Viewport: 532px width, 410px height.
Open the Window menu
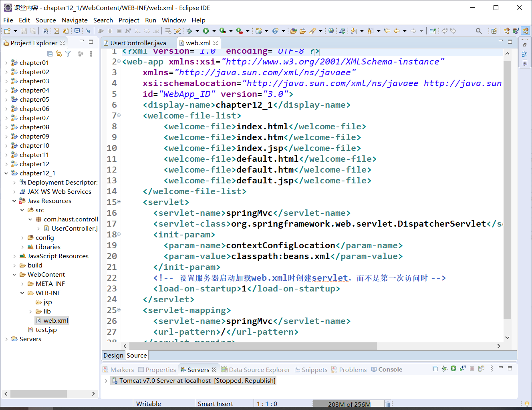(174, 20)
